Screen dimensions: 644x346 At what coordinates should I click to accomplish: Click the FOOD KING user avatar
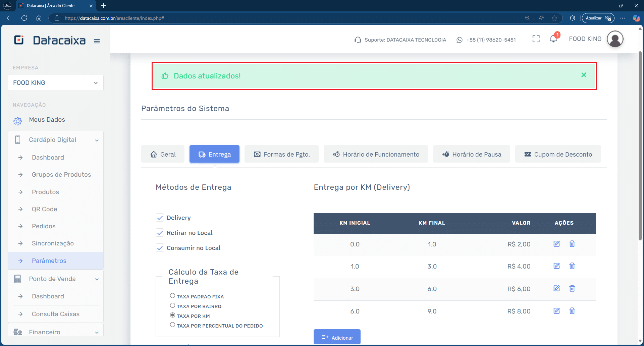pos(615,39)
